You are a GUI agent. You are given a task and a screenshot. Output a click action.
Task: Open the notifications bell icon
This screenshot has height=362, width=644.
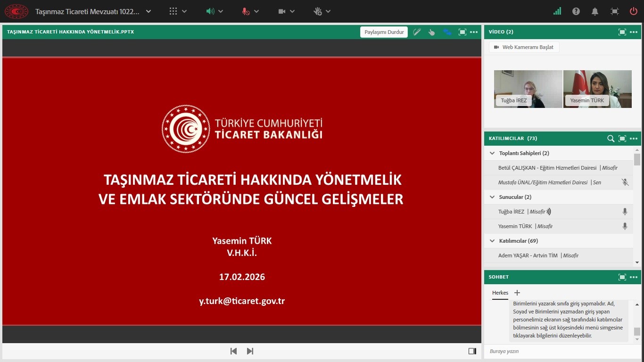595,11
